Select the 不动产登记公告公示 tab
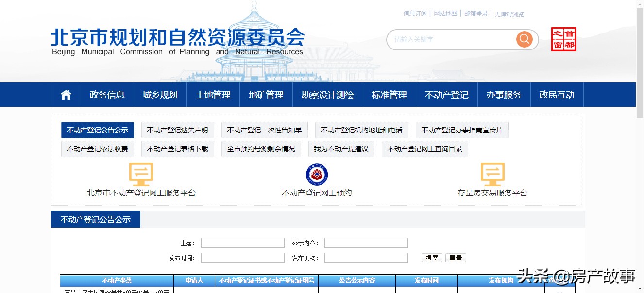 pyautogui.click(x=97, y=130)
